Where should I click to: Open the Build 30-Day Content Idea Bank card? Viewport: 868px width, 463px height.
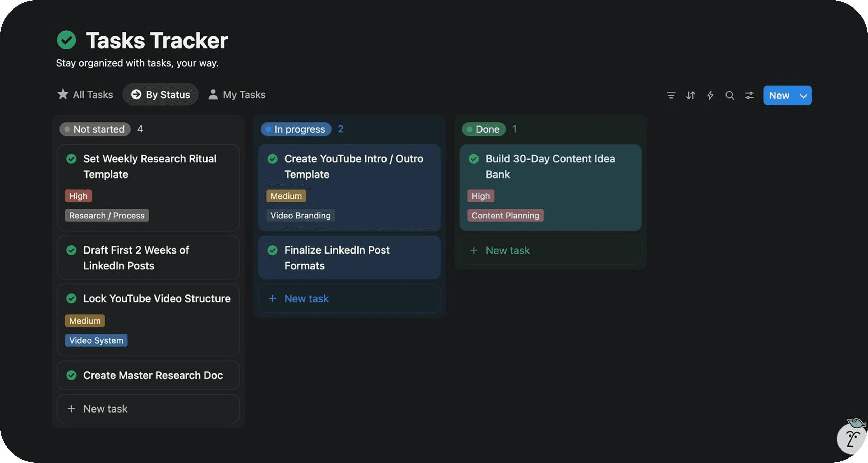point(550,166)
